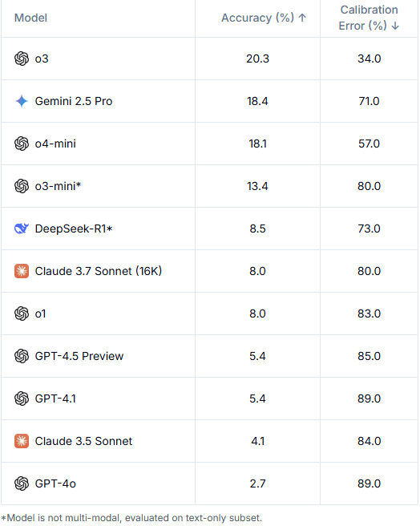Select the o3-mini* row label

58,186
